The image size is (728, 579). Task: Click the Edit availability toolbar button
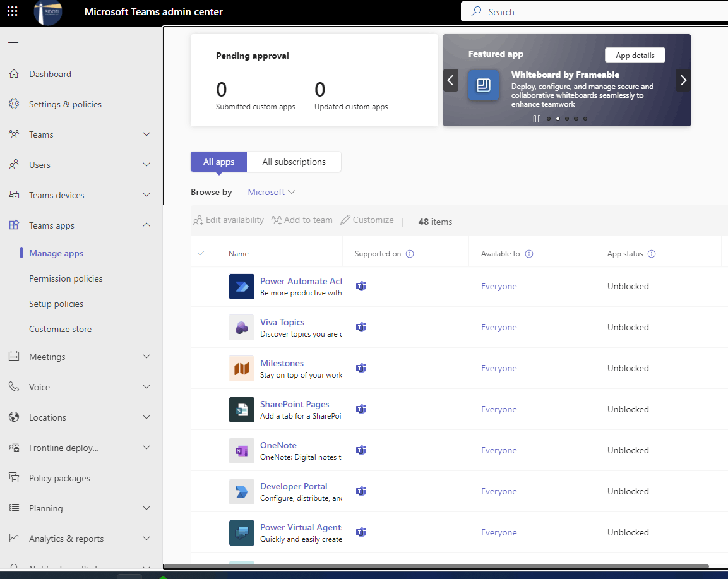pyautogui.click(x=229, y=220)
